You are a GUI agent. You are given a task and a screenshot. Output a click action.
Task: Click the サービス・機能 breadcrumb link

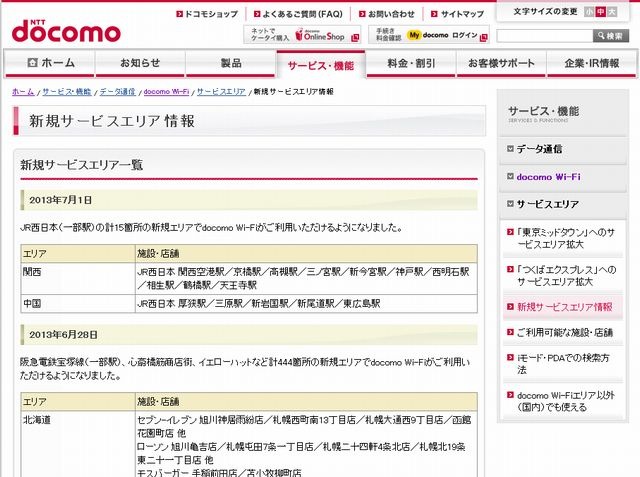67,92
